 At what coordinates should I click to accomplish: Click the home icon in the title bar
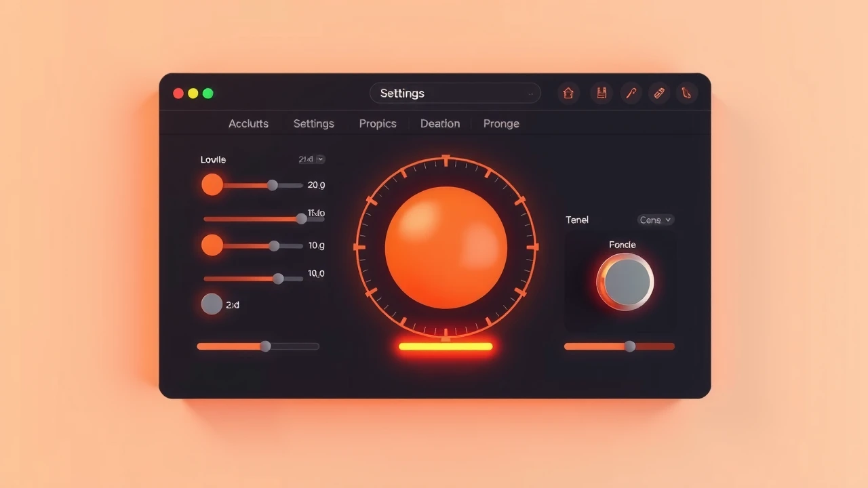[x=568, y=94]
